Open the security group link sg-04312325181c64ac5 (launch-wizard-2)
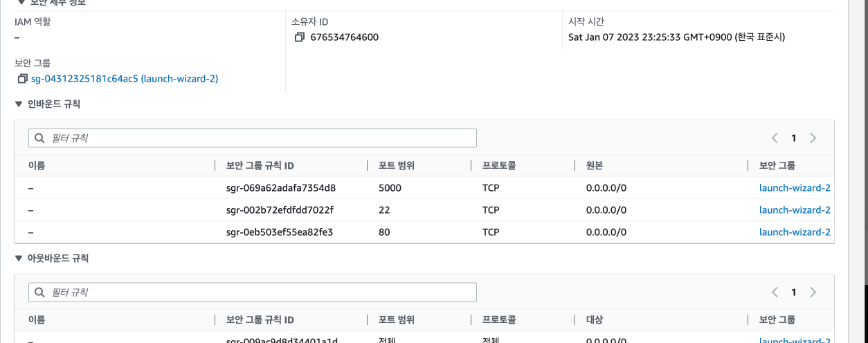 [125, 79]
